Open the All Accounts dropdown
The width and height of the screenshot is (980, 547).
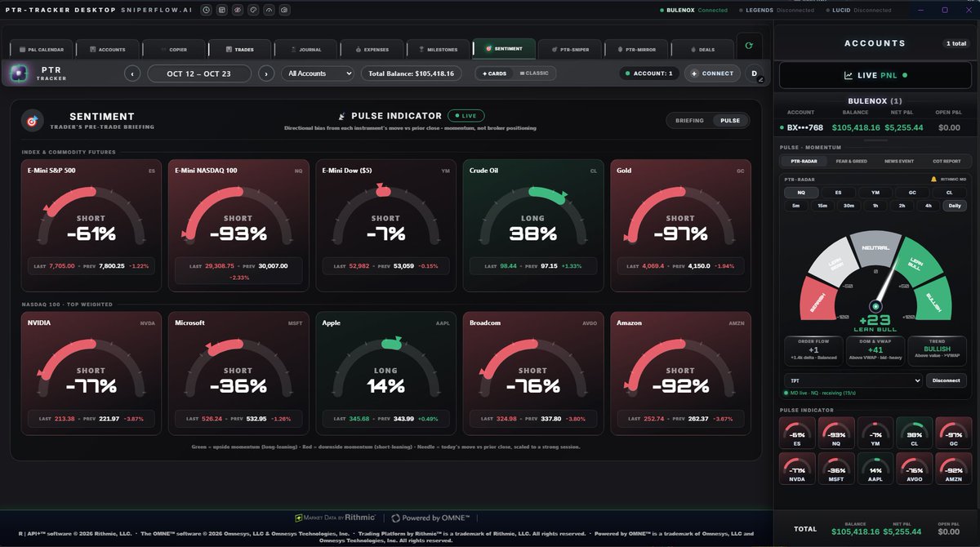click(x=318, y=73)
